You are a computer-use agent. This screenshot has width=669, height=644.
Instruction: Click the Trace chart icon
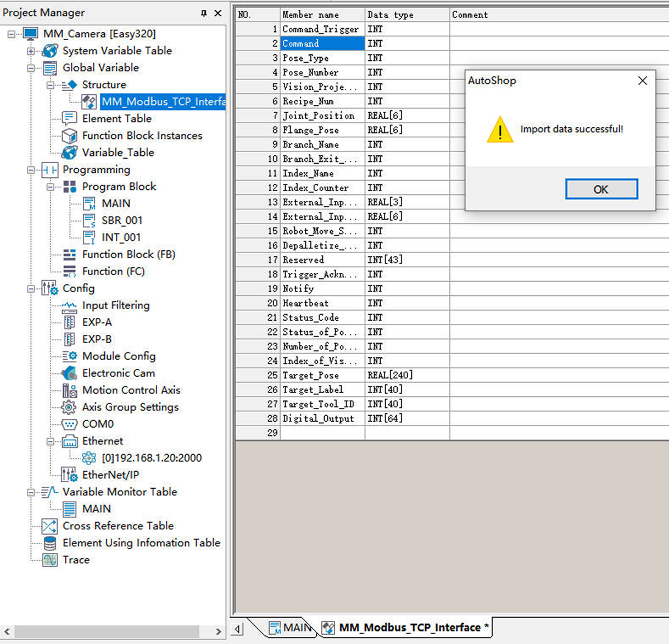[x=50, y=560]
